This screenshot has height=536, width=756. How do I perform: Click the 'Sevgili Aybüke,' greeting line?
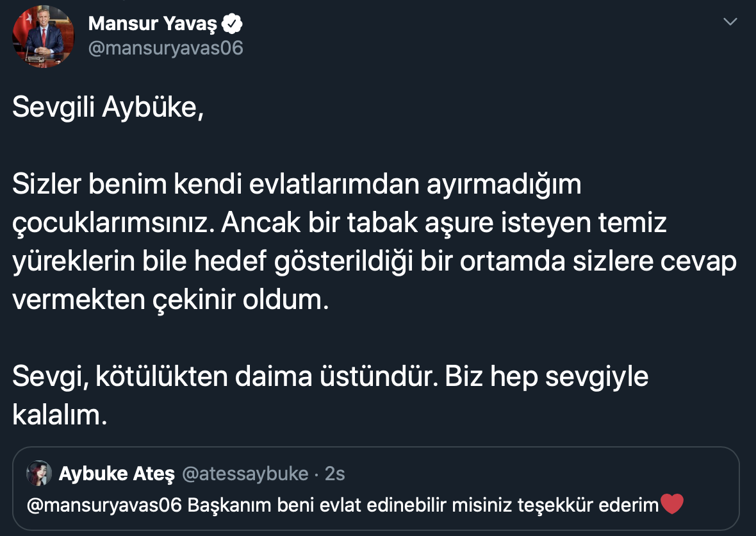click(x=108, y=108)
